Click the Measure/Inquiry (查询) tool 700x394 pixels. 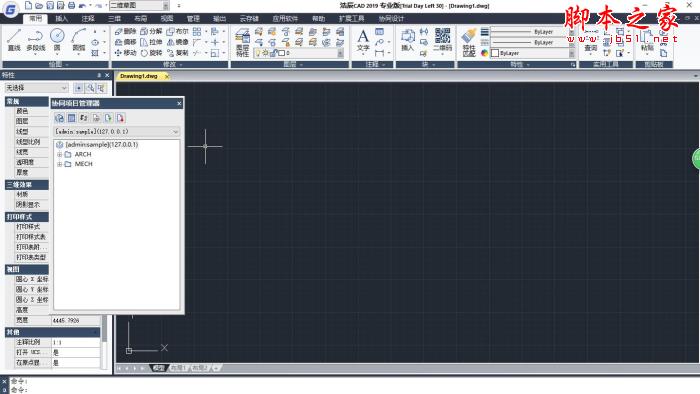[591, 41]
